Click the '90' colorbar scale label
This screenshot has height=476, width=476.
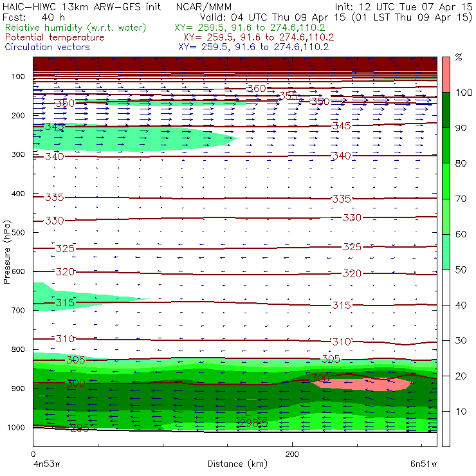pos(461,128)
